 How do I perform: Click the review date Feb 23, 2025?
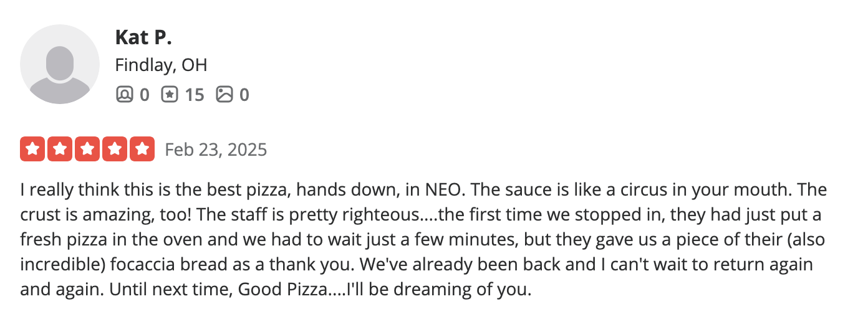216,150
